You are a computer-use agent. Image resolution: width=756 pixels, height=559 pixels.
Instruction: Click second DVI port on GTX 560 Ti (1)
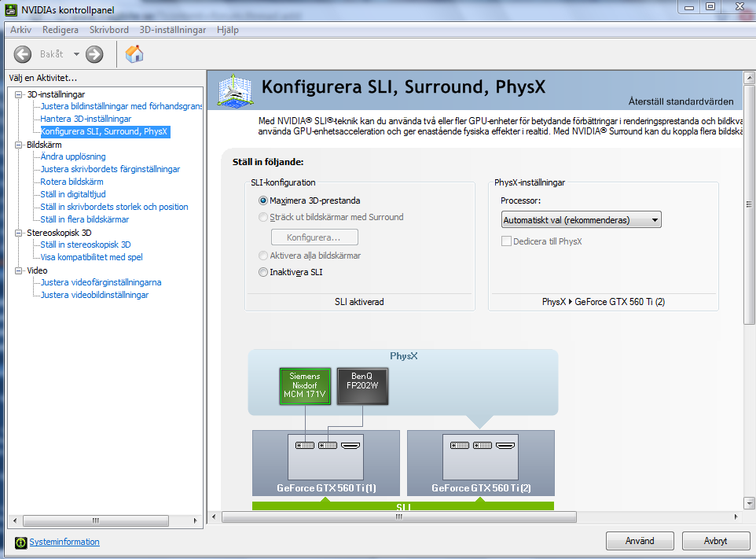pyautogui.click(x=328, y=445)
